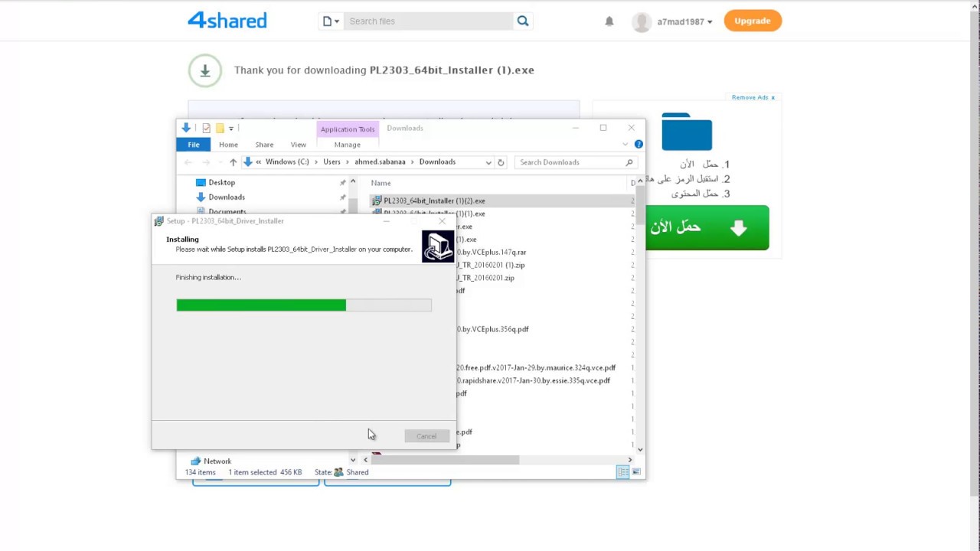Click the navigation pane scroll down arrow

353,460
